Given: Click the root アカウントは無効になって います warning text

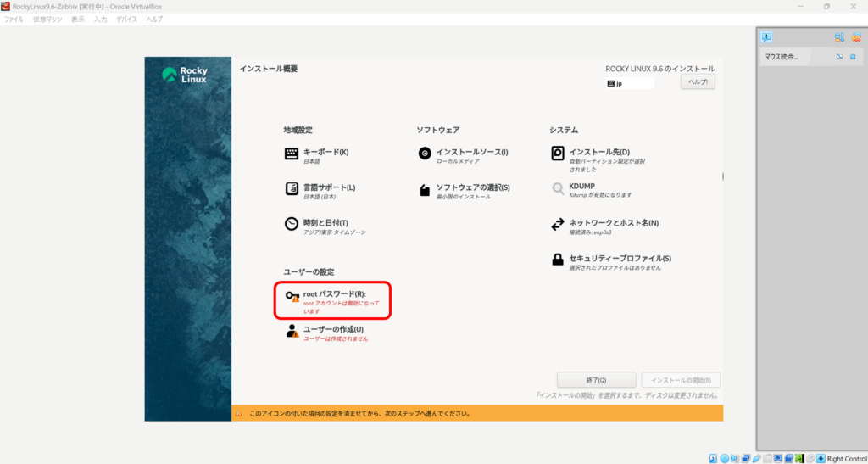Looking at the screenshot, I should click(x=342, y=307).
